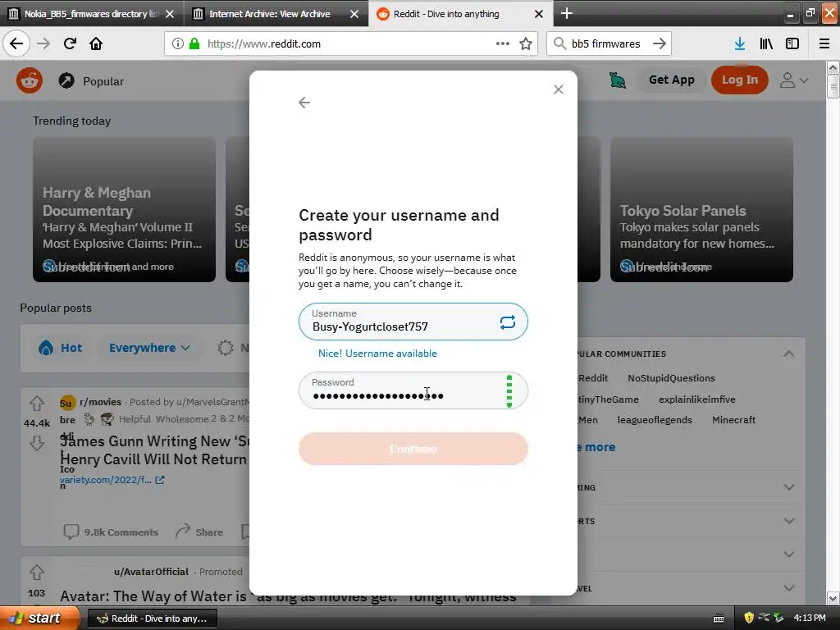Screen dimensions: 840x630
Task: Open the user account dropdown
Action: click(x=793, y=80)
